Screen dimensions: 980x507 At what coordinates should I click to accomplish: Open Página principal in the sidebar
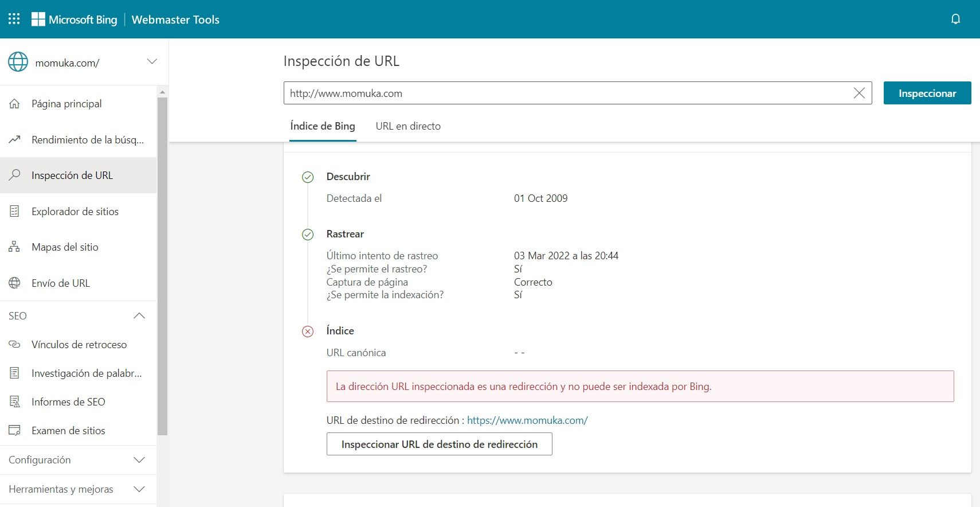coord(78,104)
